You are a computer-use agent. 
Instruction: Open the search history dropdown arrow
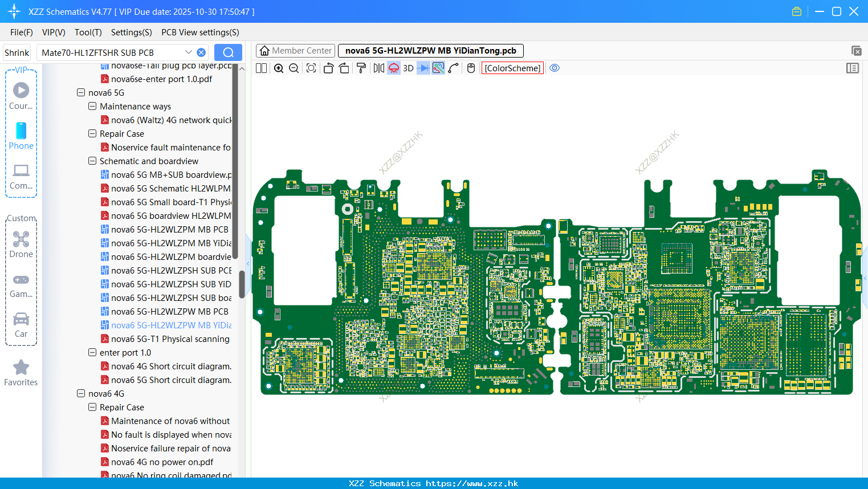[x=189, y=52]
